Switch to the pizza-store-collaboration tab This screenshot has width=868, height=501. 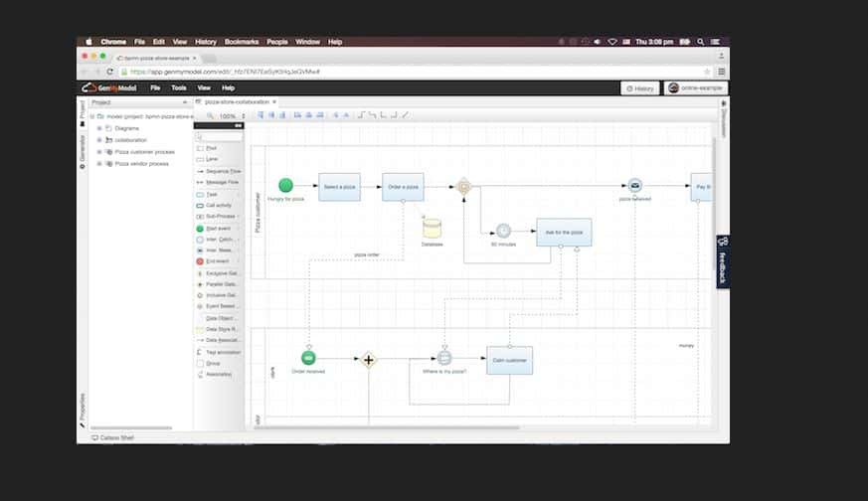click(x=235, y=101)
